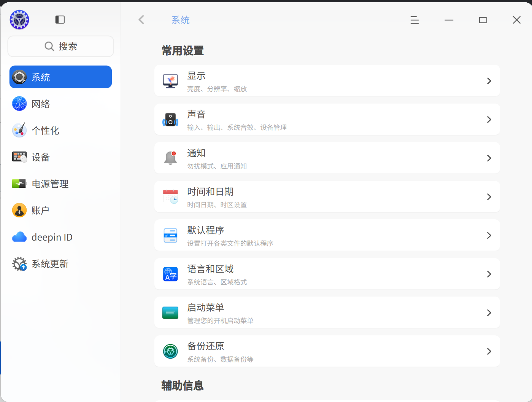The width and height of the screenshot is (532, 402).
Task: Click the 系统备份、数据备份等 subtitle
Action: tap(220, 359)
